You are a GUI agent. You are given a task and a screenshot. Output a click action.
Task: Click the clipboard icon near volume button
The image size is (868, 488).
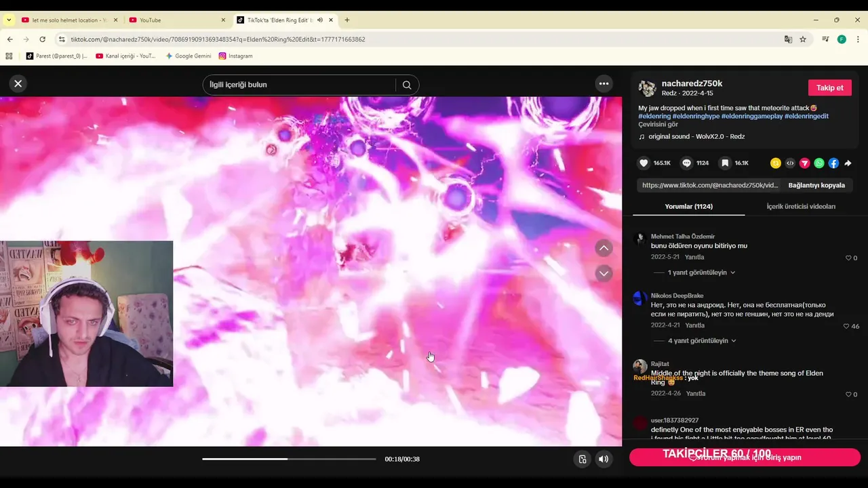tap(582, 459)
